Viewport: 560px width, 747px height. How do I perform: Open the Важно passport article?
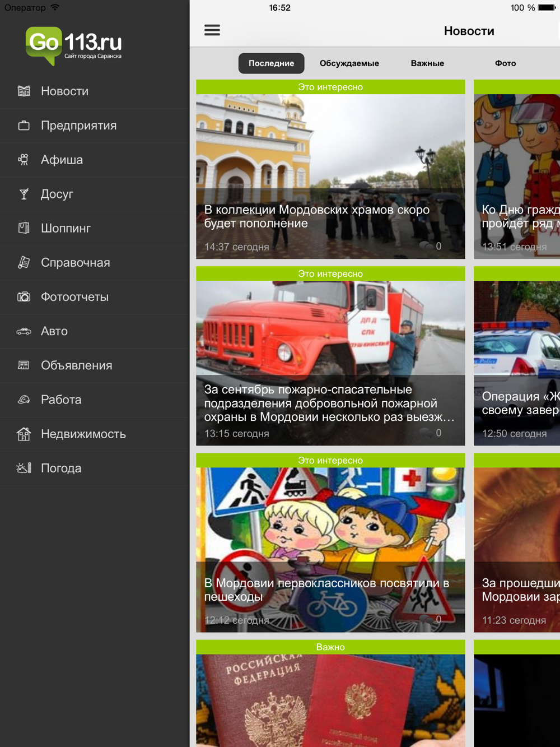pyautogui.click(x=330, y=693)
